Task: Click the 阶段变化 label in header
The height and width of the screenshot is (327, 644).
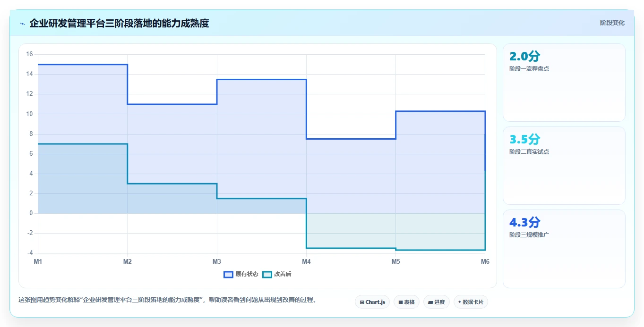Action: pos(612,23)
